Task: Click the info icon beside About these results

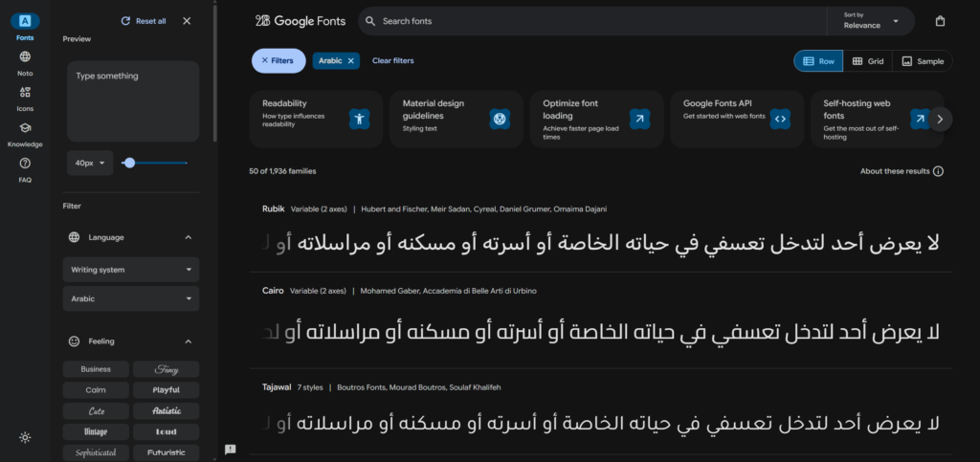Action: click(x=938, y=171)
